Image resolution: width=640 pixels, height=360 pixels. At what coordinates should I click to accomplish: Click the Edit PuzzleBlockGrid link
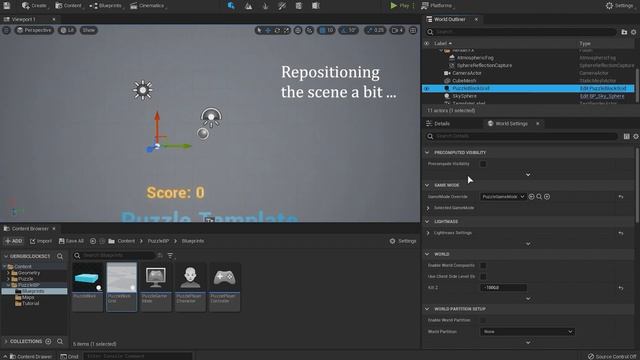[603, 89]
